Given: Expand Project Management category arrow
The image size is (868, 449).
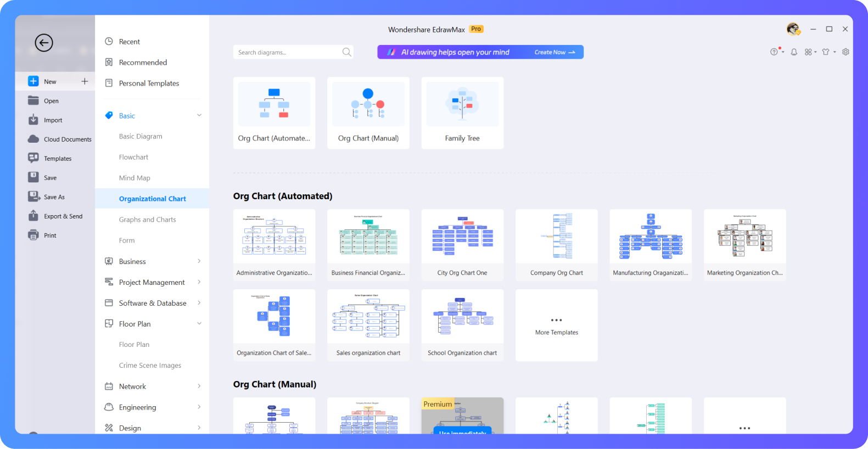Looking at the screenshot, I should 199,282.
